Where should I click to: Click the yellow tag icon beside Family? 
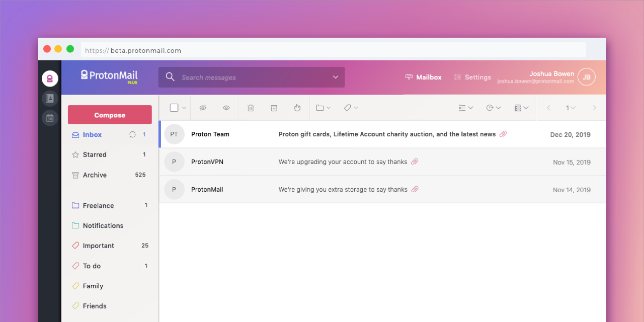75,286
